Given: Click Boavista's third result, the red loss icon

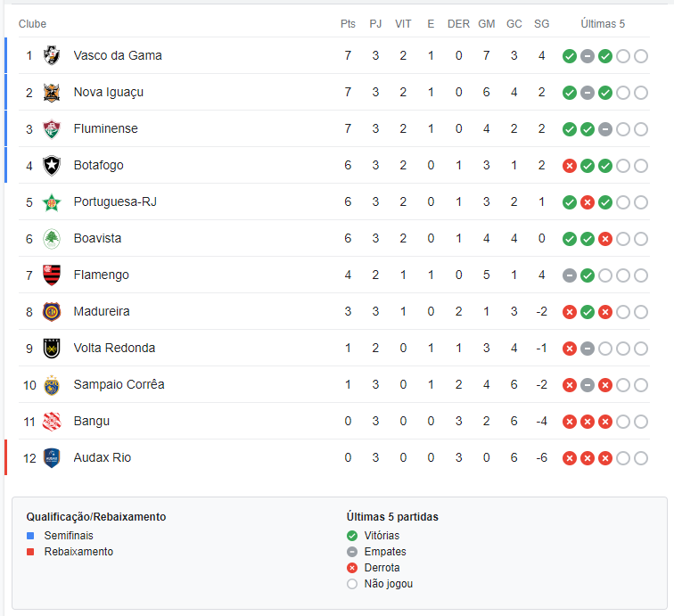Looking at the screenshot, I should 605,239.
